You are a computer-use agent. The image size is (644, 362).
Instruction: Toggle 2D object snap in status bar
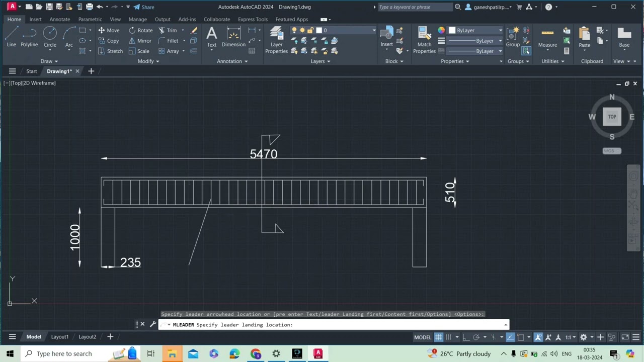[521, 337]
